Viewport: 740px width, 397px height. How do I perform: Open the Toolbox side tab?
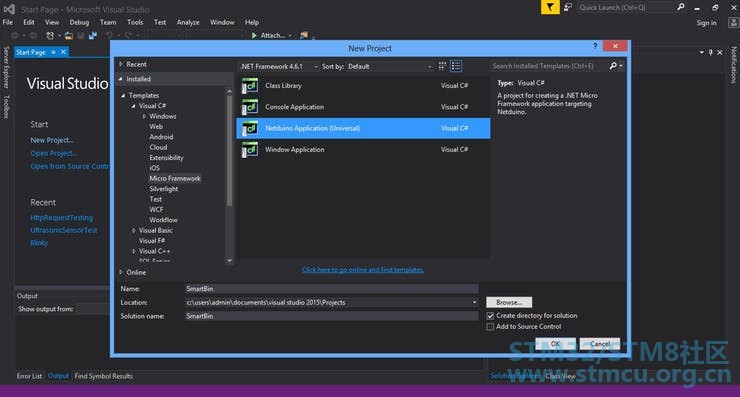click(6, 107)
